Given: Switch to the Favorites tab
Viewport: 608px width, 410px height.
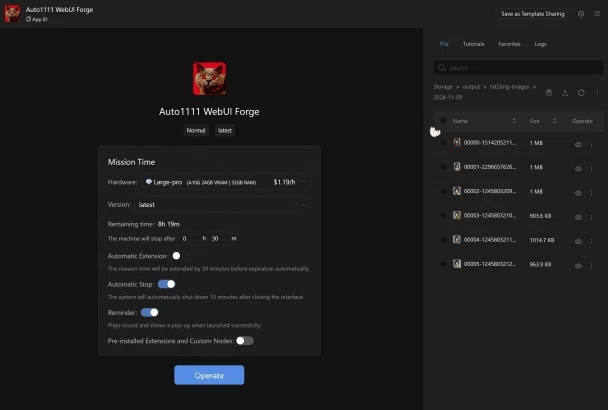Looking at the screenshot, I should coord(509,44).
